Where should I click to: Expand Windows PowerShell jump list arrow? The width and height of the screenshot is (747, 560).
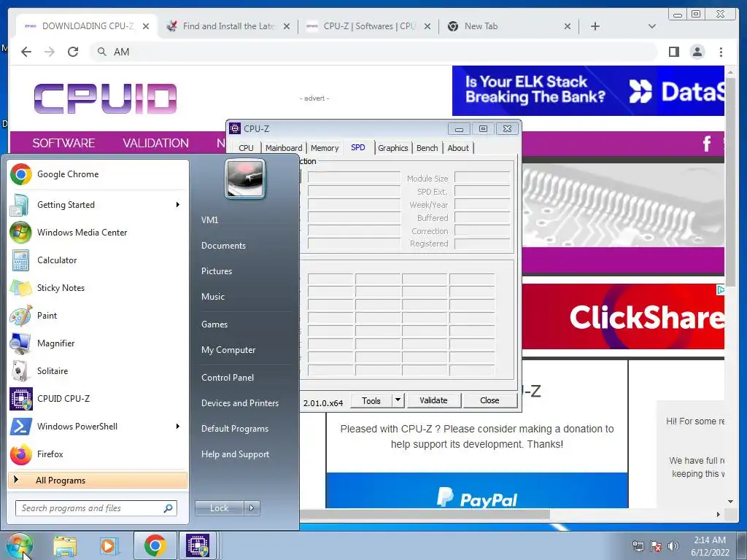(178, 426)
